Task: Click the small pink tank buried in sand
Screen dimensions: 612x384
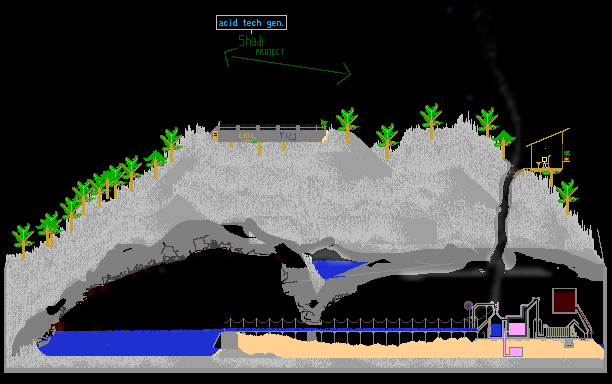Action: [516, 352]
